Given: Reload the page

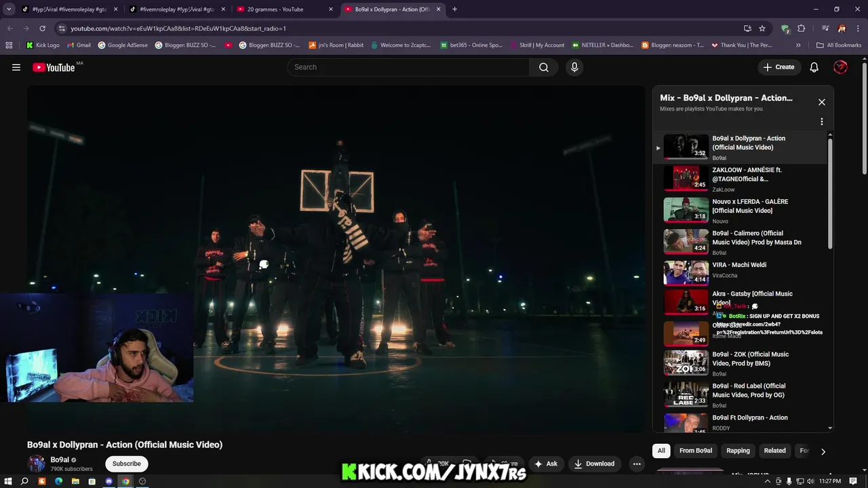Looking at the screenshot, I should (42, 28).
